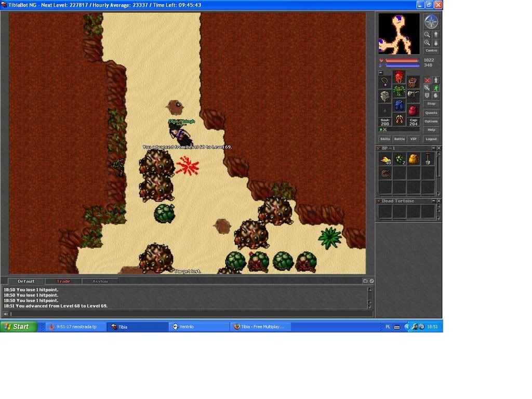
Task: Toggle offensive red crossed-swords fight mode
Action: tap(427, 81)
